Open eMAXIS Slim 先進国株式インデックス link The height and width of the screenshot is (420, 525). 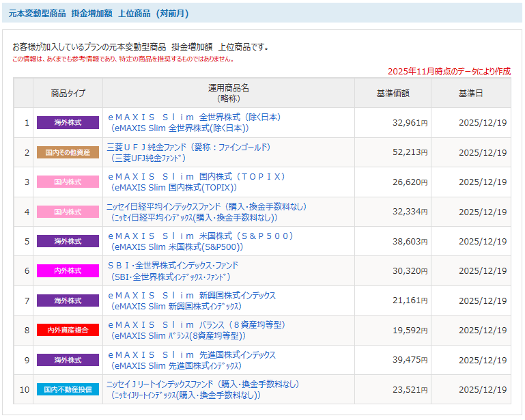click(192, 355)
